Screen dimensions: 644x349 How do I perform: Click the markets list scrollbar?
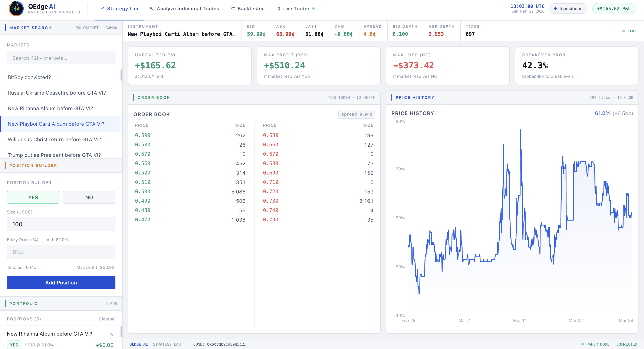(x=121, y=75)
